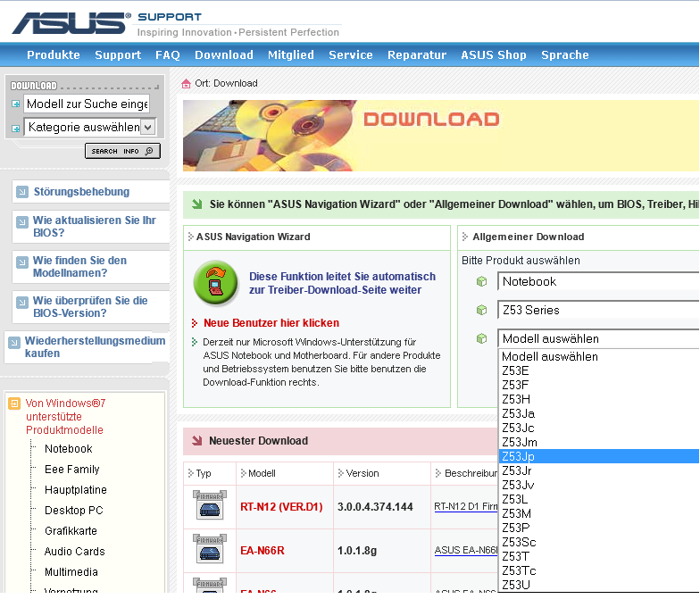Select Z53Jr from model list

(598, 471)
